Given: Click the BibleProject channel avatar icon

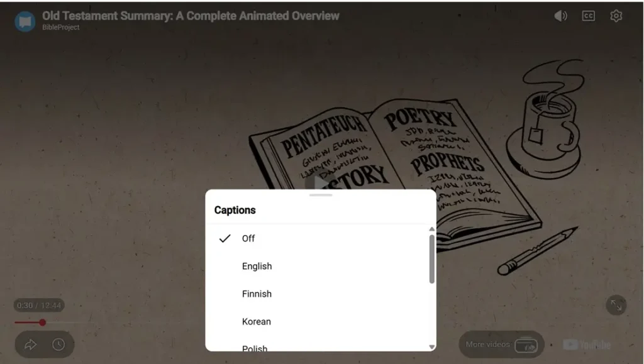Looking at the screenshot, I should (25, 21).
